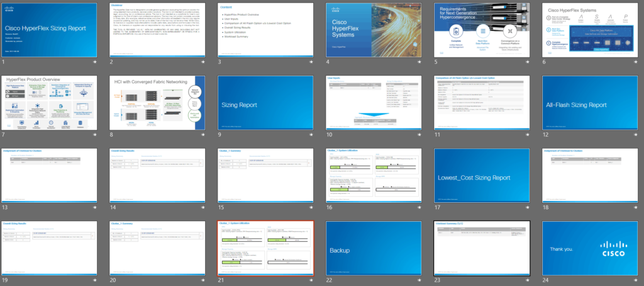Click the transition star icon for slide 17

pyautogui.click(x=528, y=207)
